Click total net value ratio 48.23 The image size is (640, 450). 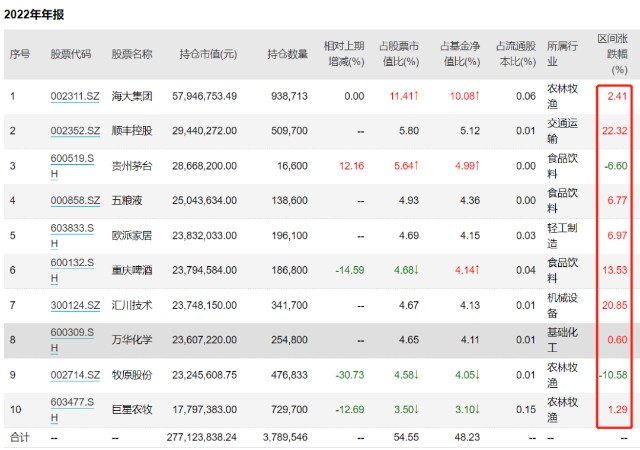(x=467, y=437)
